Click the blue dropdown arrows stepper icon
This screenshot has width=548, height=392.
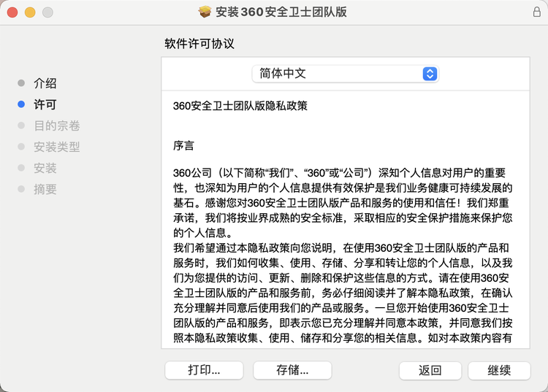point(430,74)
